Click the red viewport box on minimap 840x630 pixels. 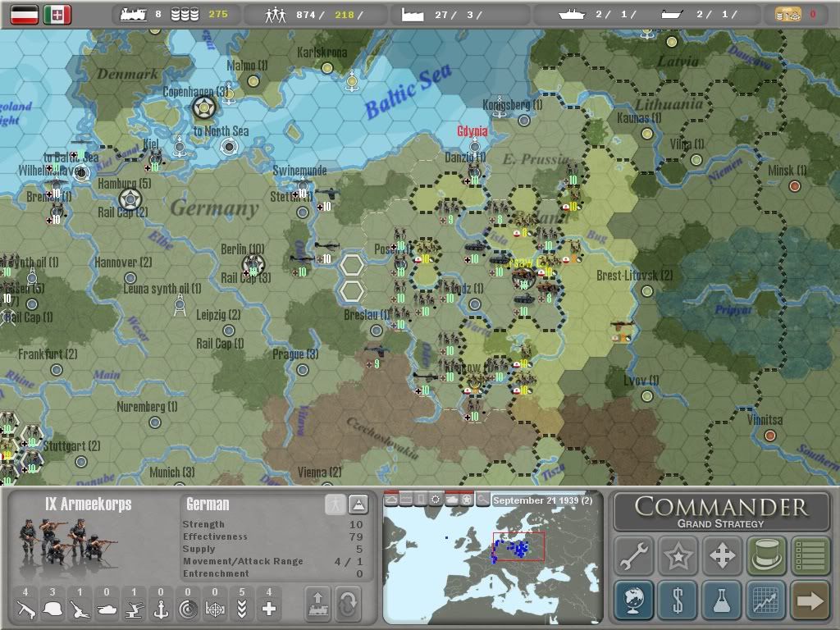(518, 546)
